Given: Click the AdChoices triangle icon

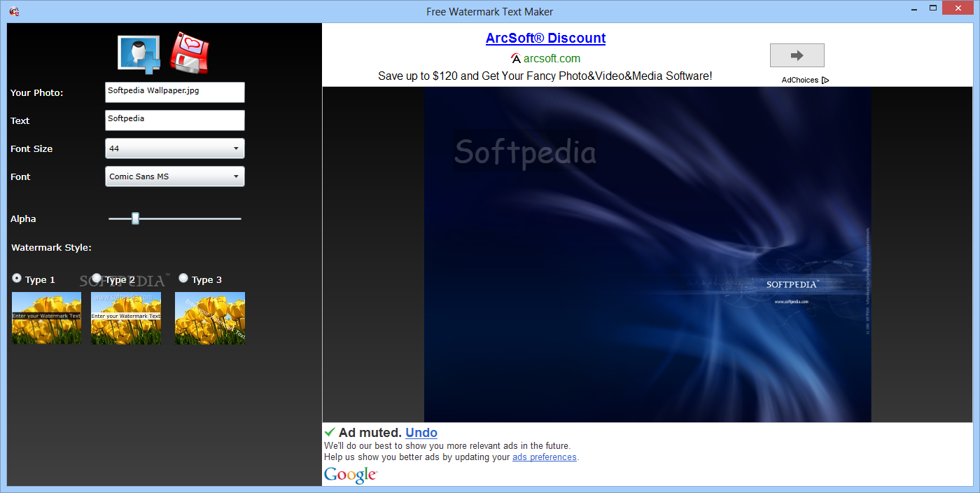Looking at the screenshot, I should click(x=825, y=80).
